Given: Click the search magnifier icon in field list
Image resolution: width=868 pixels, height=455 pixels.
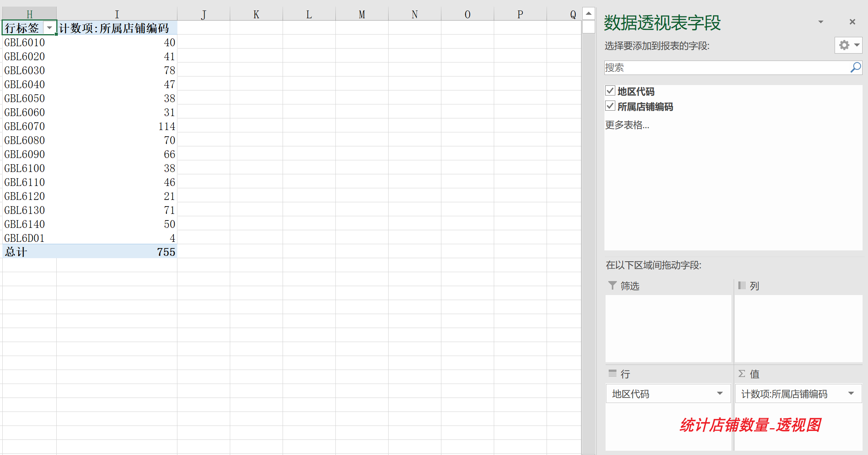Looking at the screenshot, I should pos(855,68).
